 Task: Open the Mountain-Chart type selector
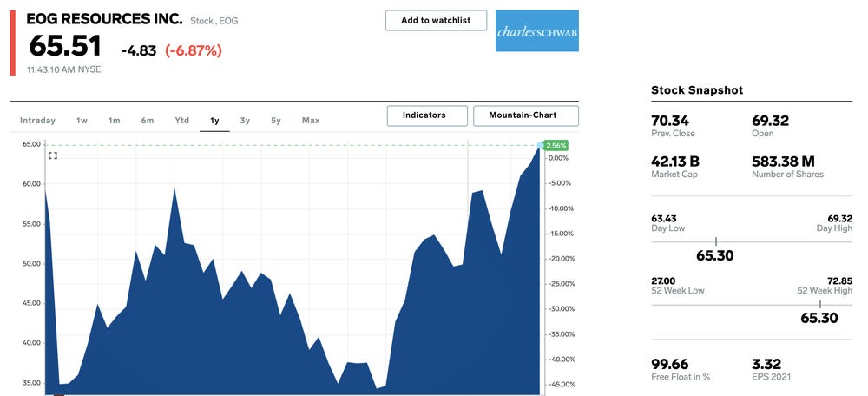(x=526, y=115)
